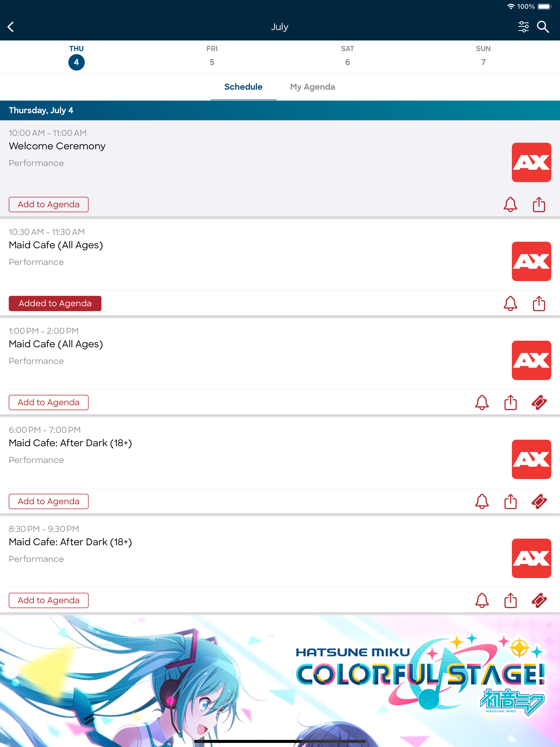Share the 1:00 PM Maid Cafe event
This screenshot has width=560, height=747.
click(510, 402)
